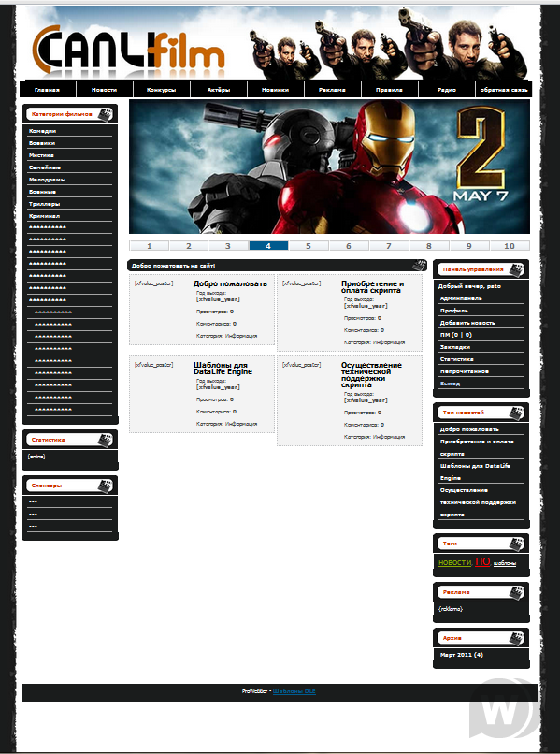Open the Семейные film category
The height and width of the screenshot is (754, 560).
[45, 167]
